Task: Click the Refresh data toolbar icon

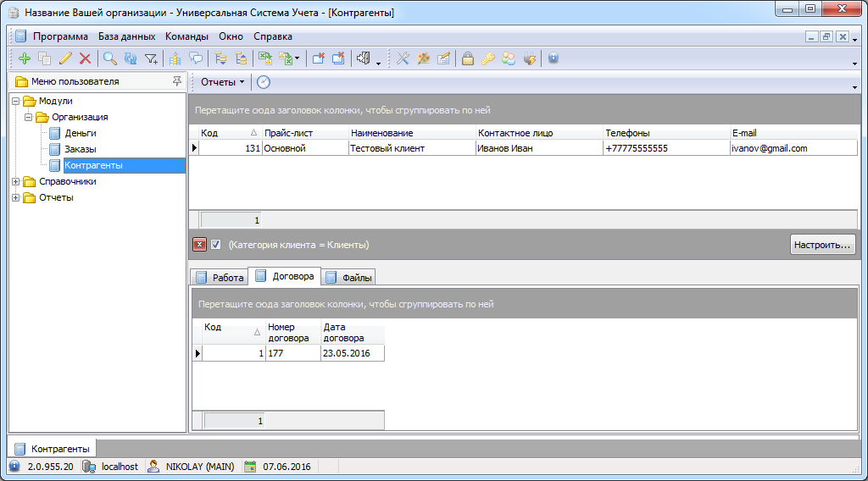Action: point(131,58)
